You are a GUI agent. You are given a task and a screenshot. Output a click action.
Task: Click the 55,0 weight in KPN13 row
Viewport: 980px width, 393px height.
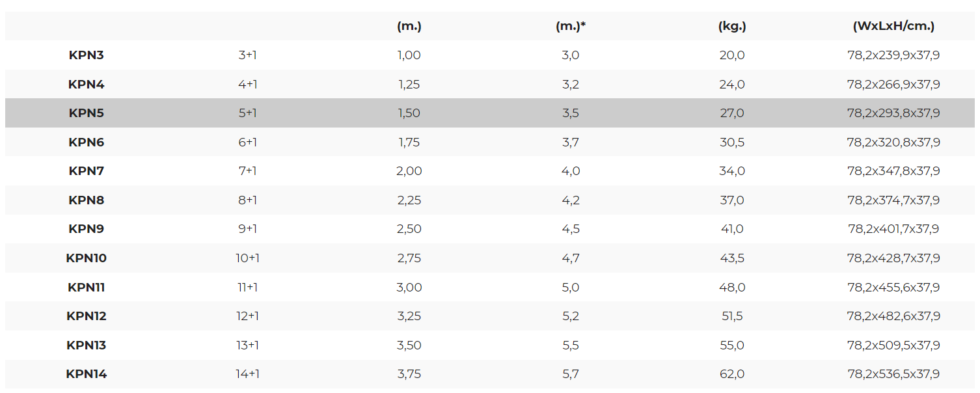[732, 346]
